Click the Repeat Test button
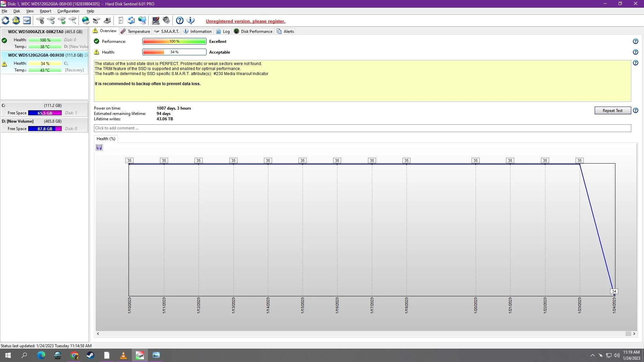Viewport: 644px width, 362px height. [x=612, y=111]
